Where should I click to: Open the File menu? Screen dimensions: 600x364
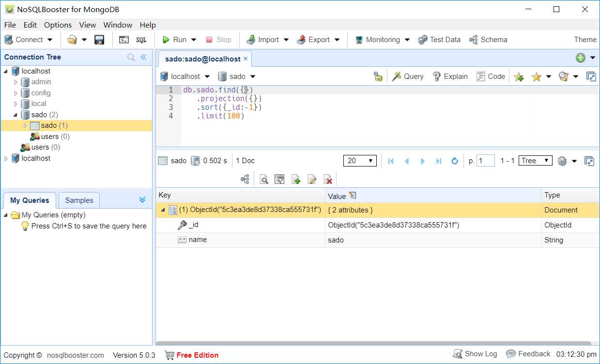[10, 25]
